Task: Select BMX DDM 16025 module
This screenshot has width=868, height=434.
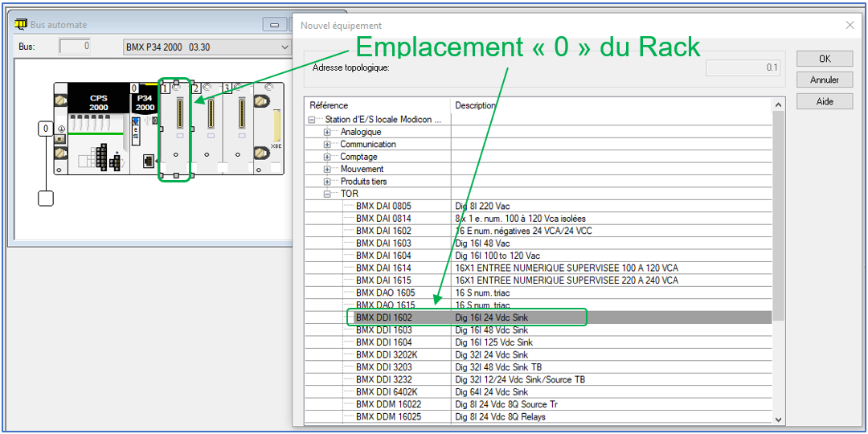Action: click(388, 416)
